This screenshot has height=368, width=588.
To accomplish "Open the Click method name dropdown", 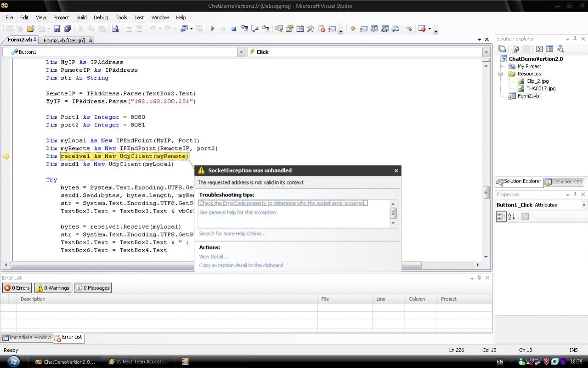I will coord(486,52).
